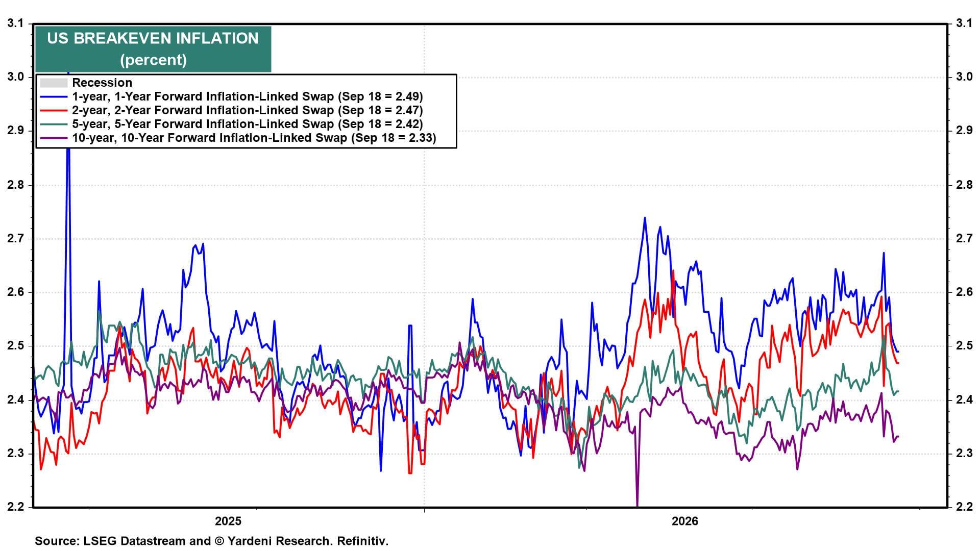Image resolution: width=980 pixels, height=551 pixels.
Task: Click the green 5-year swap legend line
Action: [x=54, y=124]
